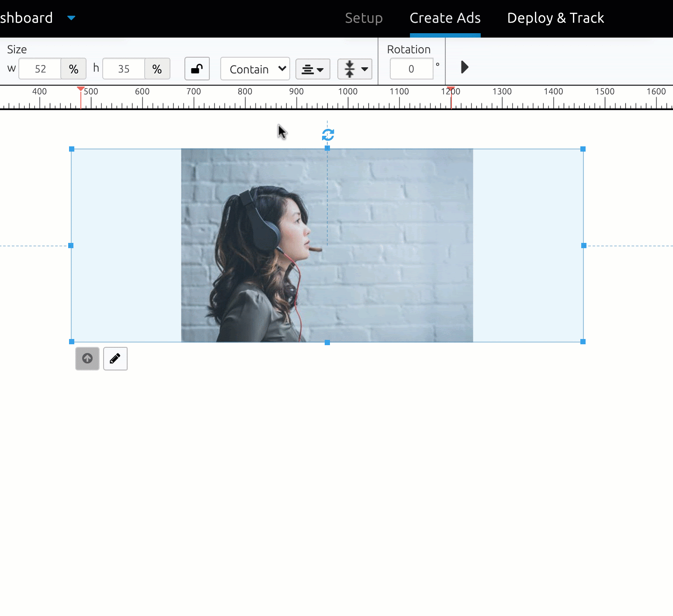Click the height value field

(x=124, y=69)
